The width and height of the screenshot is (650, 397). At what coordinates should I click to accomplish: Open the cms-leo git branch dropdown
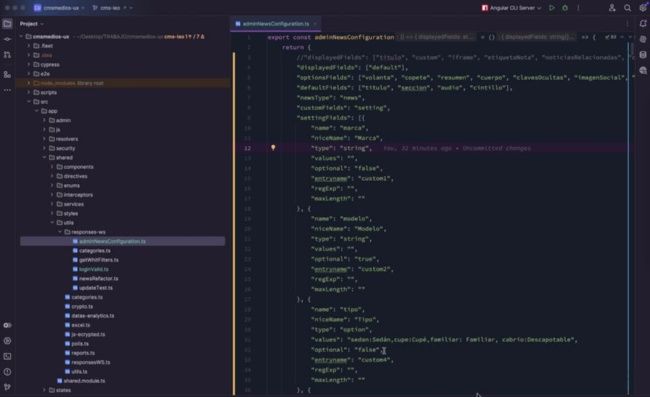pyautogui.click(x=112, y=8)
